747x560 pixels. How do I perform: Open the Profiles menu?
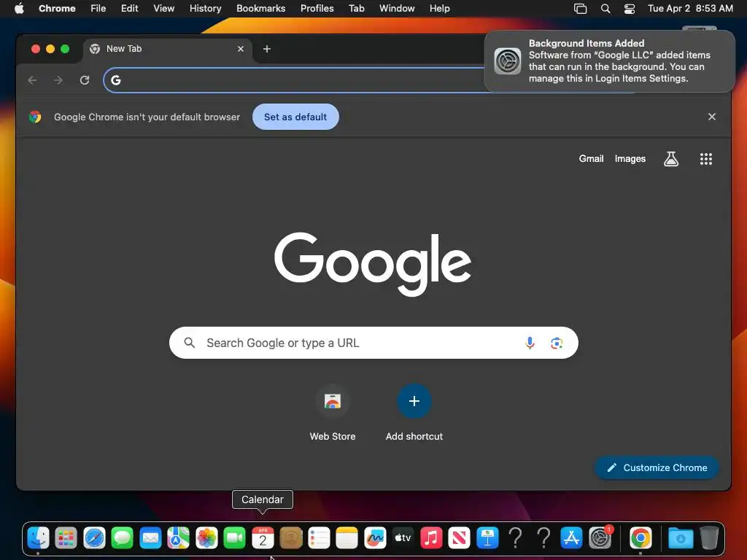[x=317, y=9]
